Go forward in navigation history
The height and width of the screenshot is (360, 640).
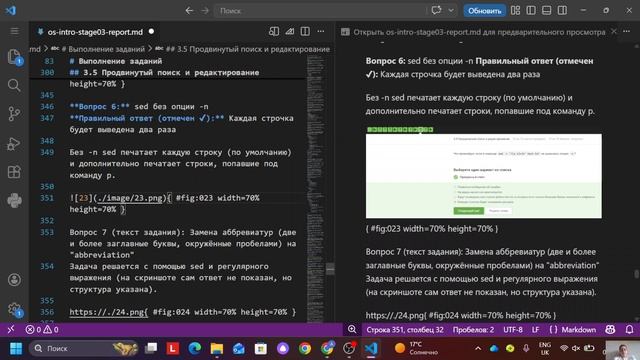(x=205, y=11)
